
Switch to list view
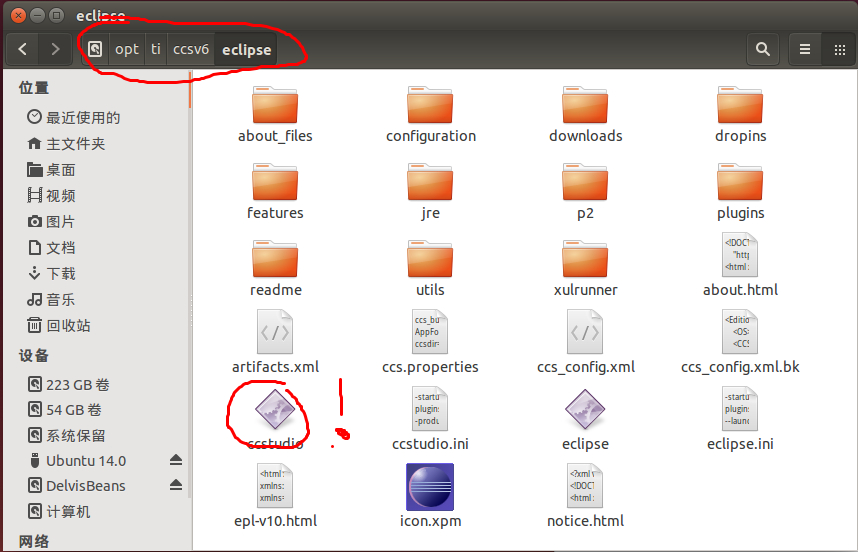805,49
